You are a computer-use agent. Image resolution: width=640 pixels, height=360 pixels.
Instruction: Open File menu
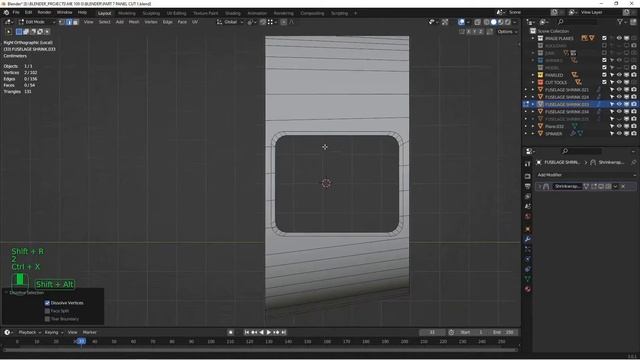(x=16, y=13)
